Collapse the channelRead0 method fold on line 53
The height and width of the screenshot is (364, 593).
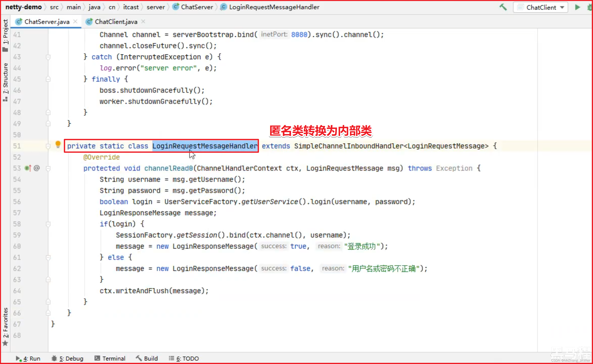pos(48,168)
